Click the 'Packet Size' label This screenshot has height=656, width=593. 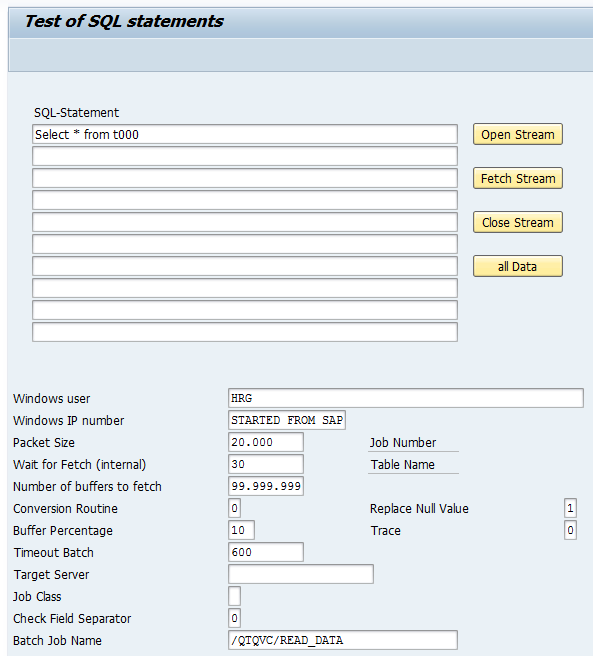point(44,443)
